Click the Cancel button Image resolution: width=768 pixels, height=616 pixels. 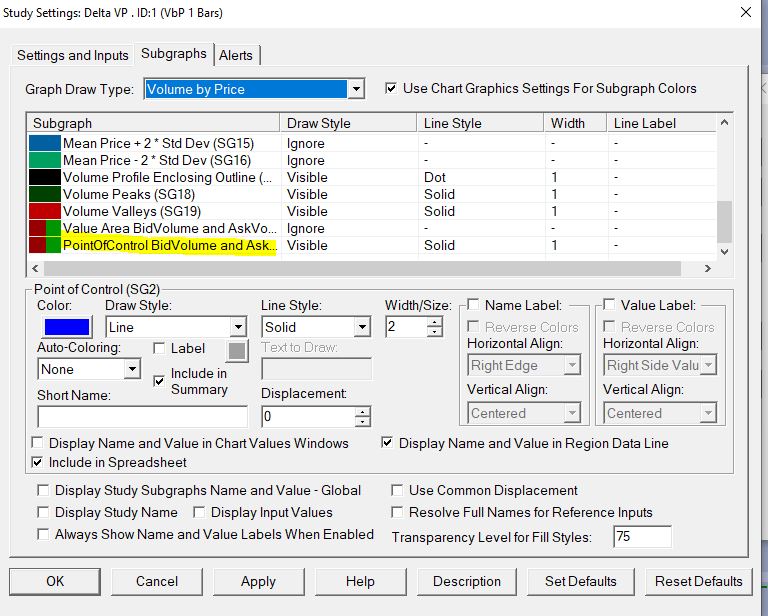(157, 581)
